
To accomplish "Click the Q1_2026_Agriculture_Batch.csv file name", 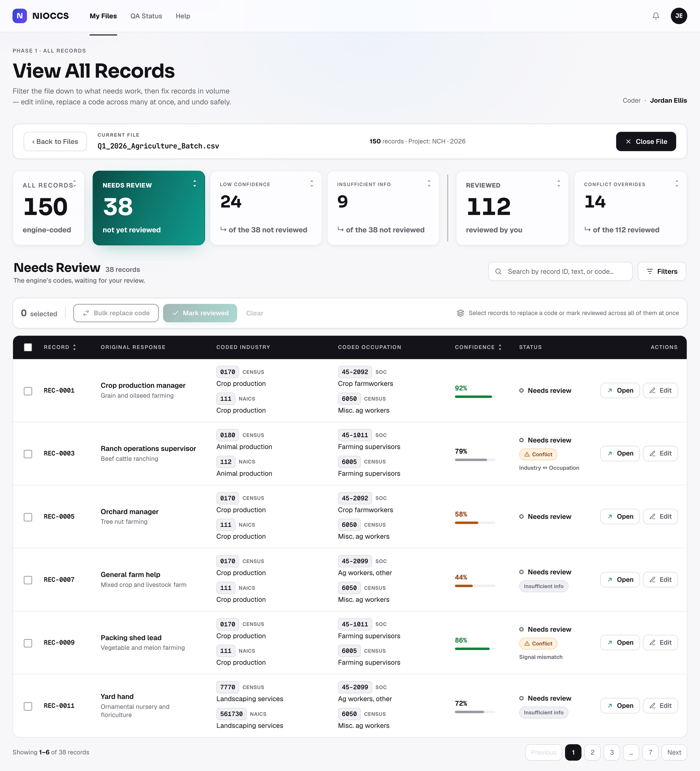I will click(158, 146).
